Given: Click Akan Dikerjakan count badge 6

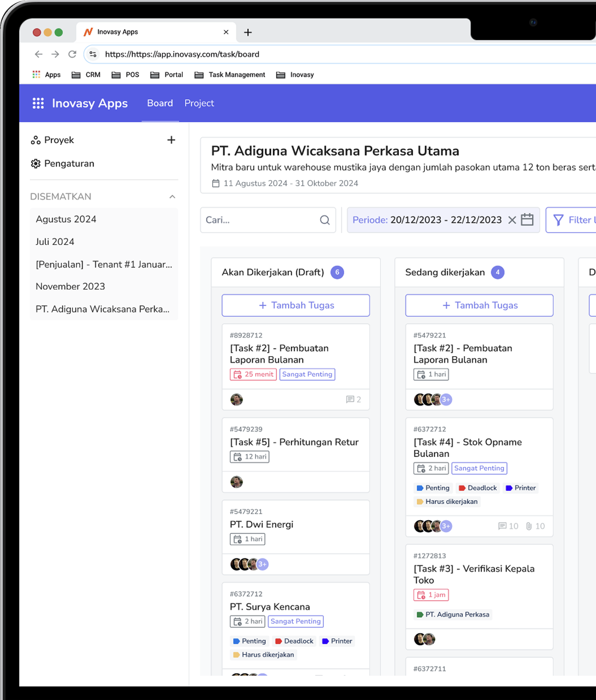Looking at the screenshot, I should click(x=337, y=272).
